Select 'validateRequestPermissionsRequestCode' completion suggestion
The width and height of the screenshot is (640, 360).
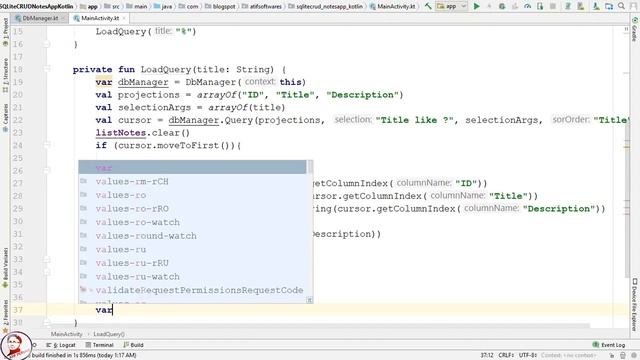coord(192,290)
